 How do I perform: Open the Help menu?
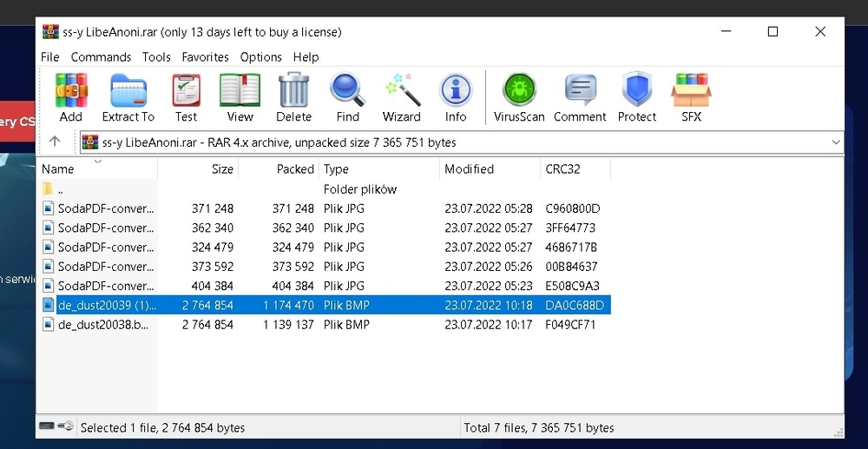pos(306,57)
